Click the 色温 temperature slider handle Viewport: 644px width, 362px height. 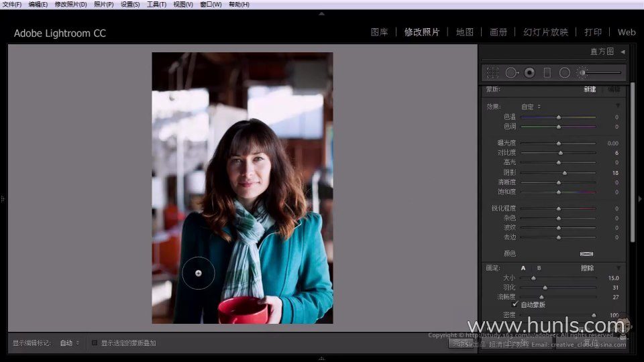[x=559, y=117]
